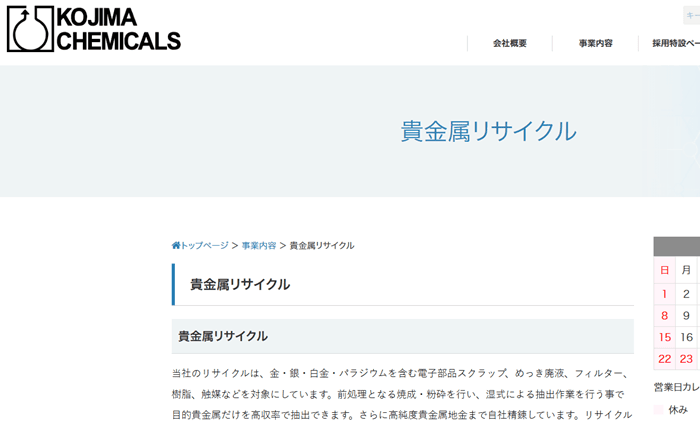Select day 1 in the calendar
Screen dimensions: 700x424
click(x=665, y=294)
